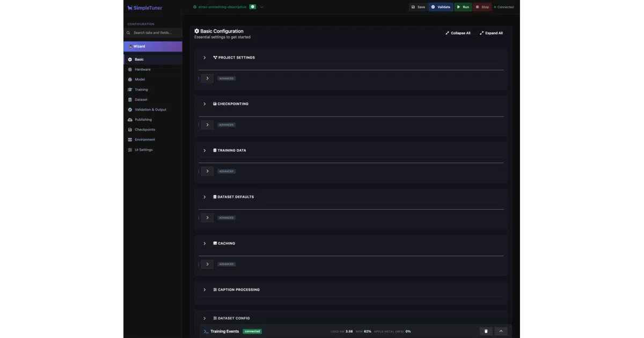This screenshot has width=644, height=338.
Task: Open the UI Settings tab
Action: coord(153,150)
